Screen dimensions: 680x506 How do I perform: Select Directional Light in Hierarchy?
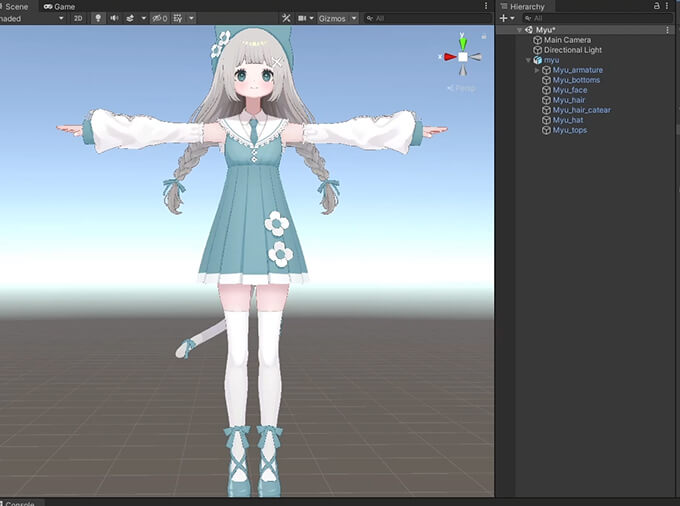point(573,50)
